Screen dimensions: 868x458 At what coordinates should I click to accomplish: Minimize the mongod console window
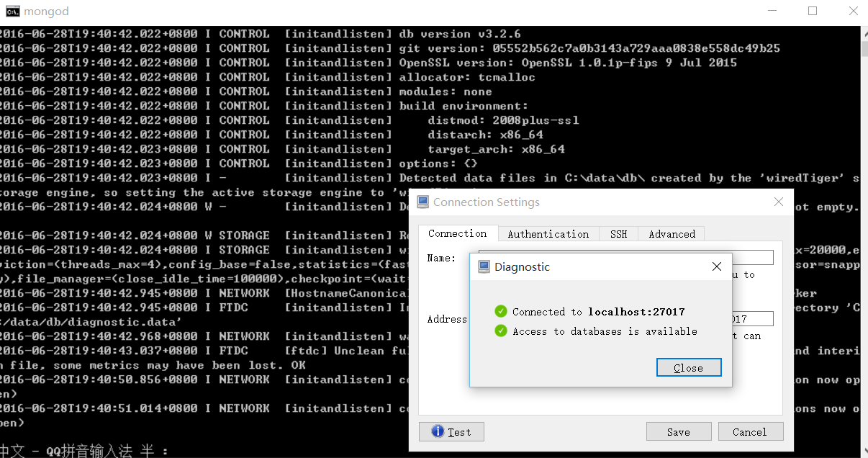(x=773, y=11)
